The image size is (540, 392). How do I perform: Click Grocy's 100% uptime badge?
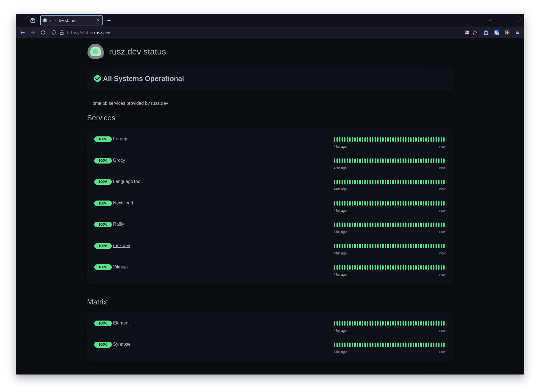pos(103,161)
